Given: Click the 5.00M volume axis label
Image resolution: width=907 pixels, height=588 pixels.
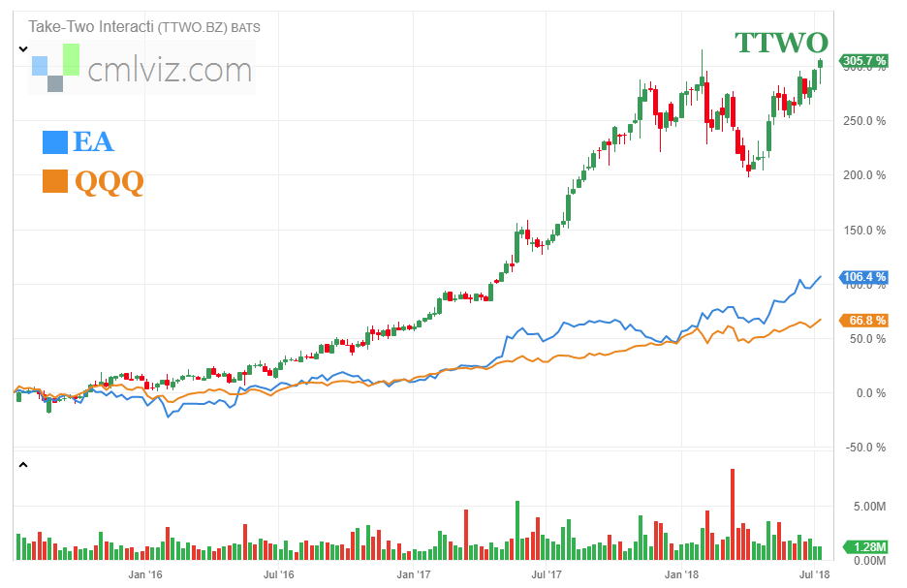Looking at the screenshot, I should (869, 507).
